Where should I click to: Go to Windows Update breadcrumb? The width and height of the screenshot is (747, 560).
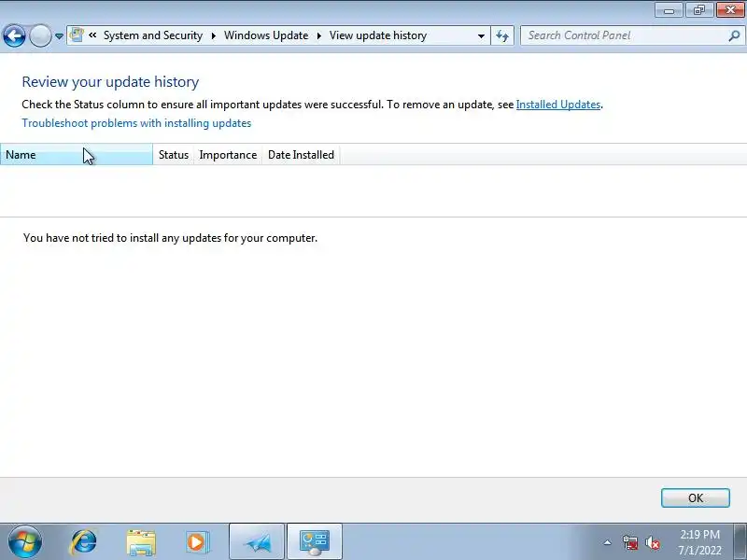[266, 35]
